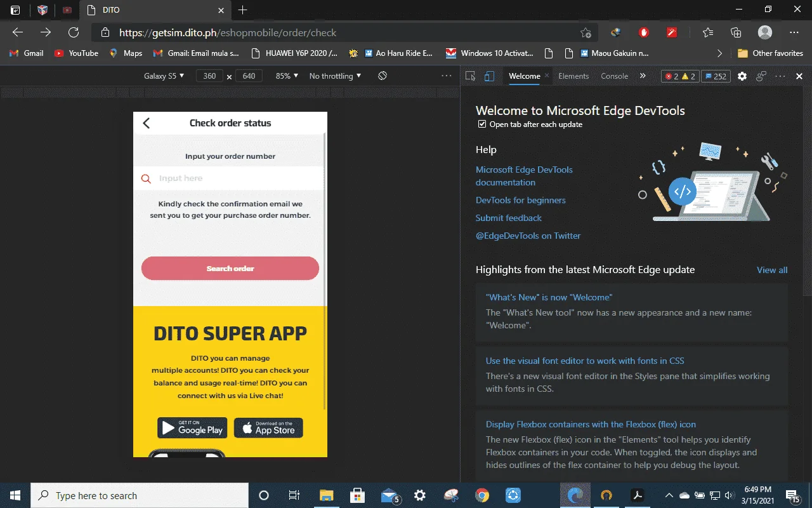This screenshot has width=812, height=508.
Task: Open the DevTools customize menu dots
Action: coord(781,76)
